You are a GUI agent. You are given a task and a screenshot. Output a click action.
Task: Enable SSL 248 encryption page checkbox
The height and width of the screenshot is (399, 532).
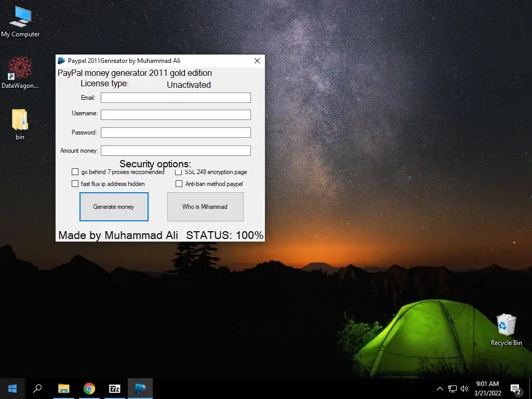coord(179,172)
